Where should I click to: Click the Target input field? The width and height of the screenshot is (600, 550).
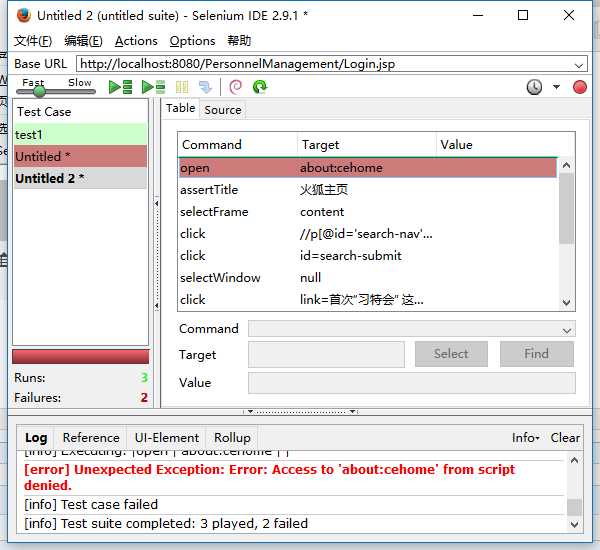(326, 354)
